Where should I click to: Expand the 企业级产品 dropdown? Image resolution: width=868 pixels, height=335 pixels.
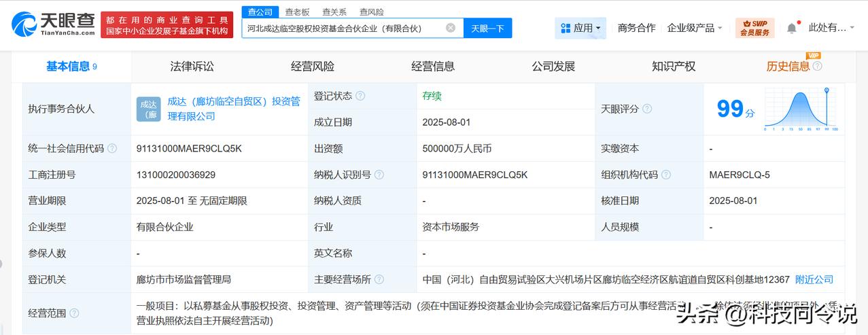pyautogui.click(x=695, y=28)
